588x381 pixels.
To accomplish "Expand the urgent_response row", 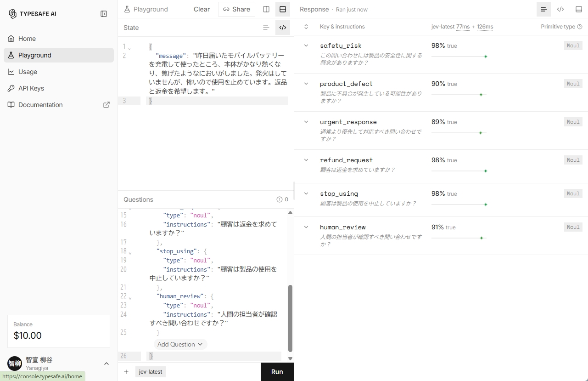I will click(x=306, y=122).
